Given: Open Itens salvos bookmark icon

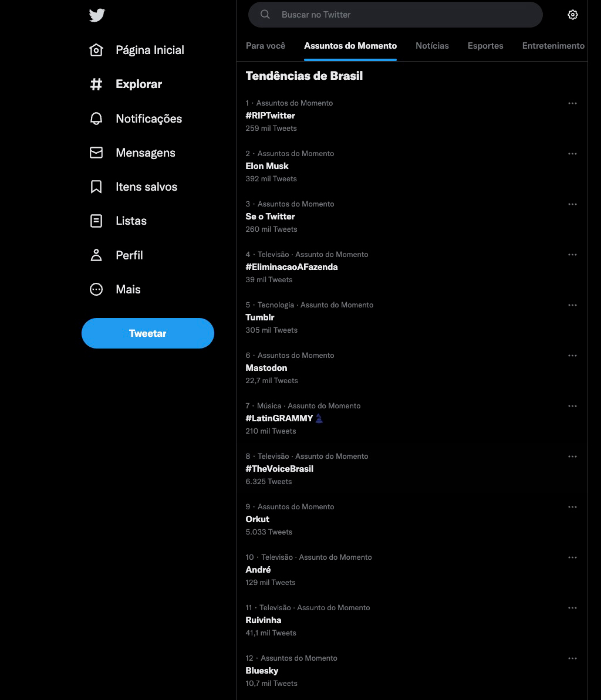Looking at the screenshot, I should pos(96,187).
